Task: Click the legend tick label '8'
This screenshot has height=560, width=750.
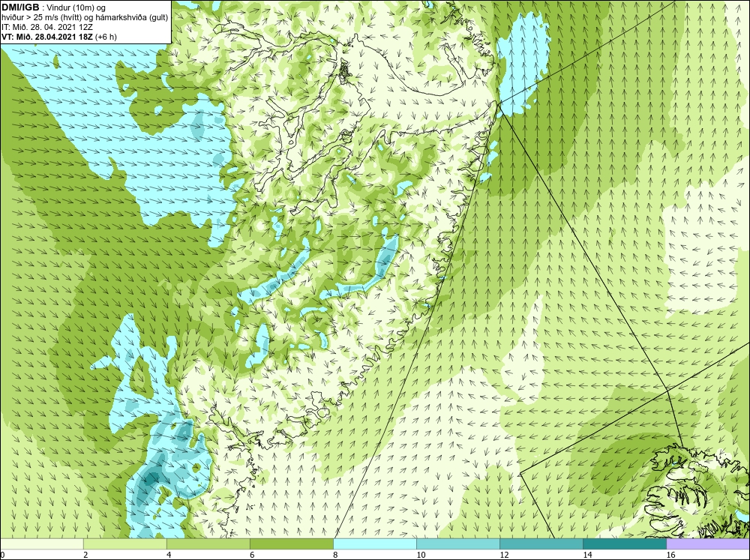Action: 335,555
